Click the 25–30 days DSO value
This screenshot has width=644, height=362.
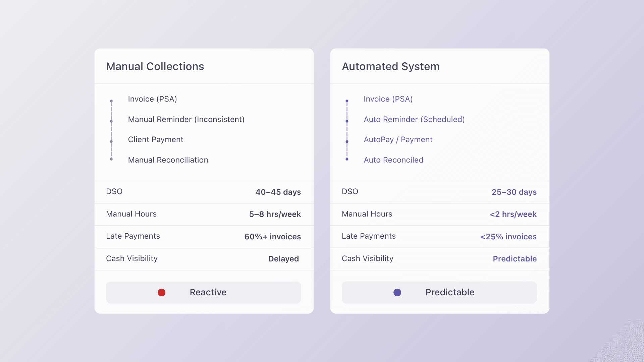click(x=514, y=192)
